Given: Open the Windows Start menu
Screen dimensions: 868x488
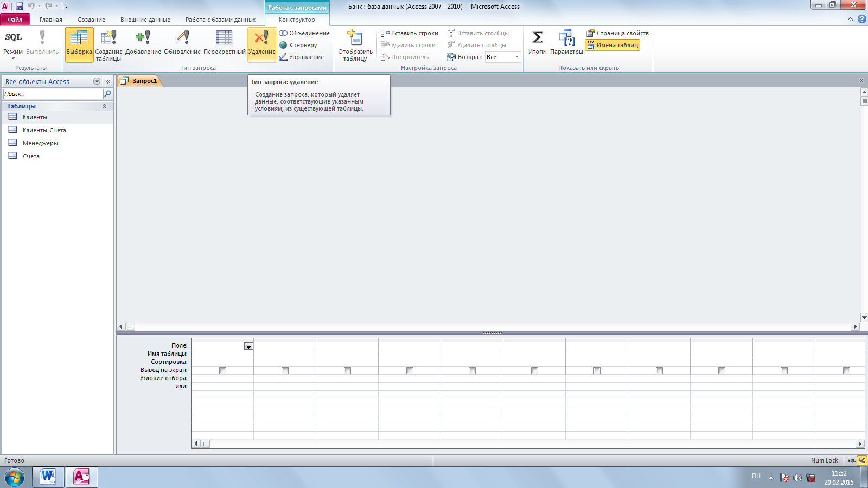Looking at the screenshot, I should (15, 477).
